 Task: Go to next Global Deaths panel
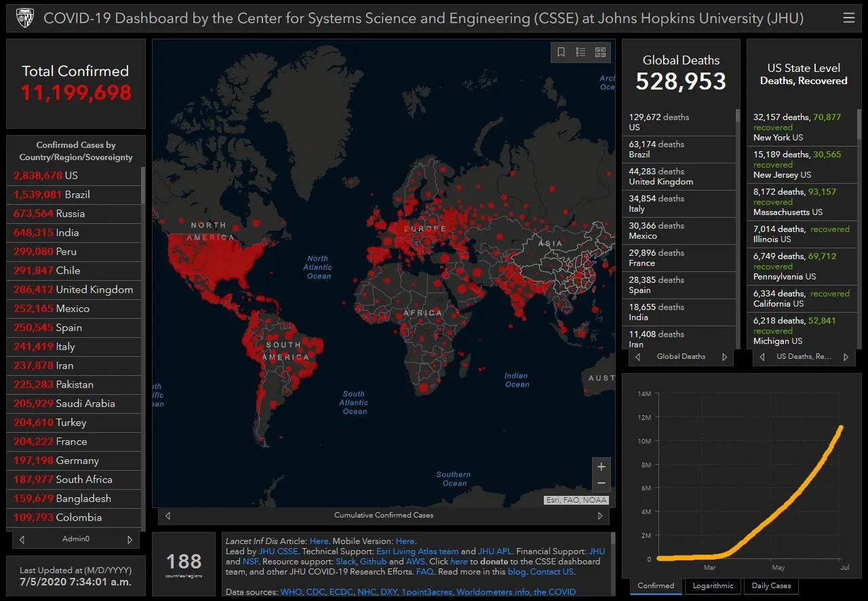724,357
